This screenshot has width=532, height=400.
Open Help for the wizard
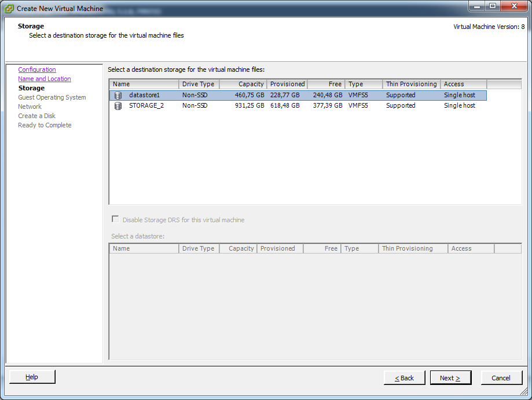32,377
